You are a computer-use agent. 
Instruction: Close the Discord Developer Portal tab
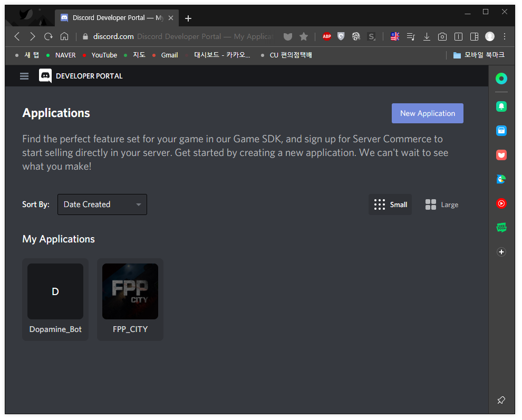click(171, 18)
